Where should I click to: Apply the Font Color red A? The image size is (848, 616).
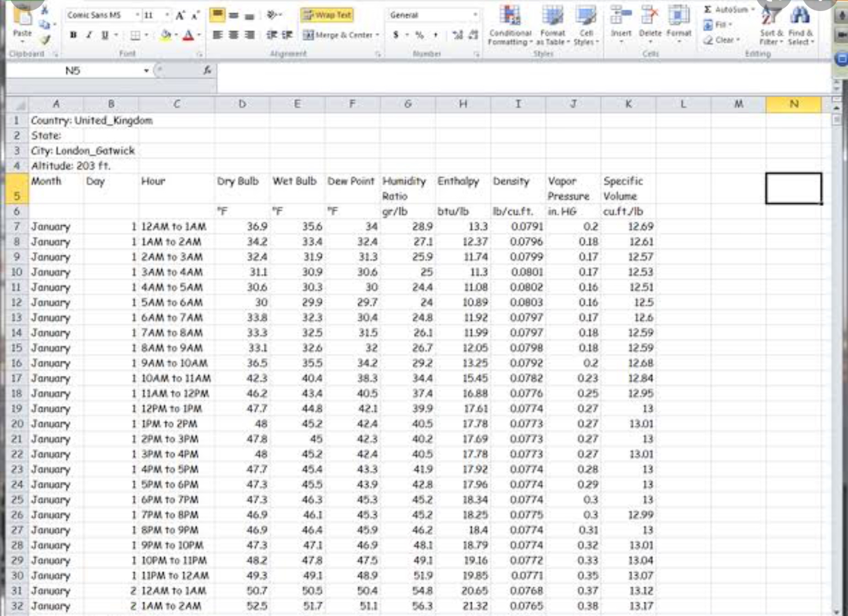coord(188,35)
